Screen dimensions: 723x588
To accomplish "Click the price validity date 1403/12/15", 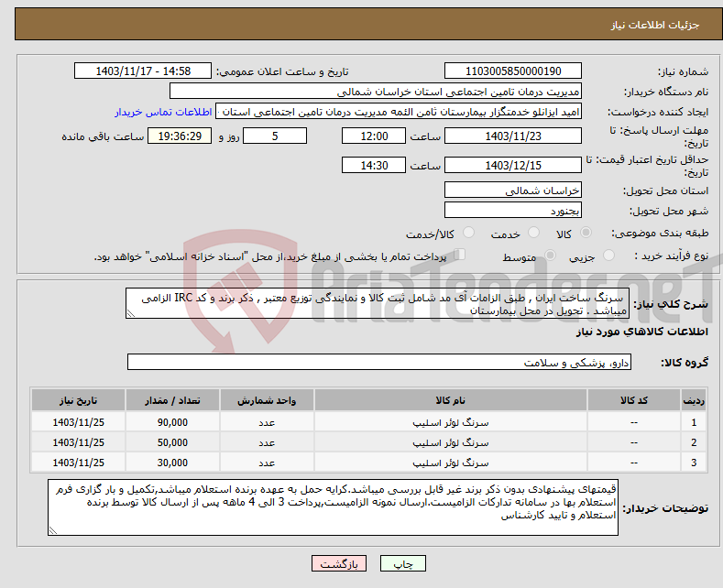I will tap(513, 165).
